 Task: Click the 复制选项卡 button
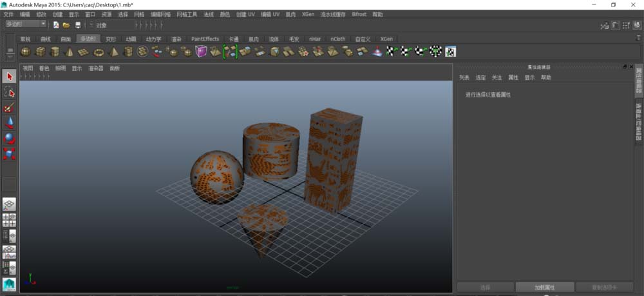[x=605, y=287]
